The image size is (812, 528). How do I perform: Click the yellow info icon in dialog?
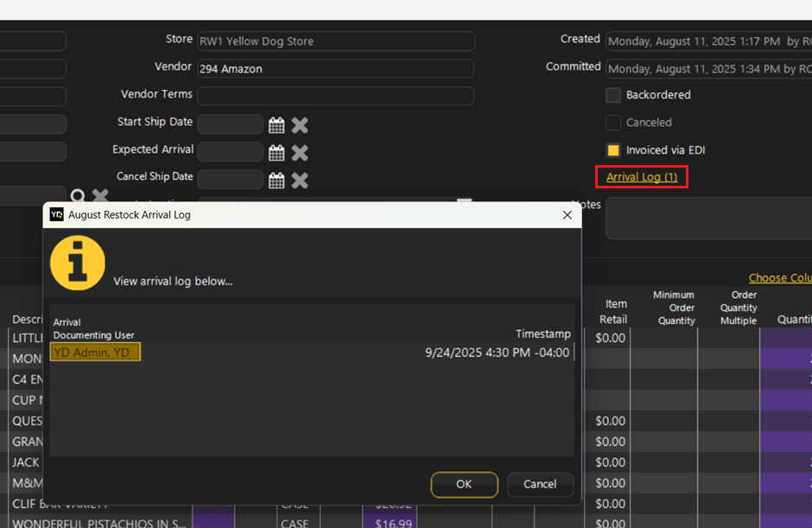tap(78, 263)
